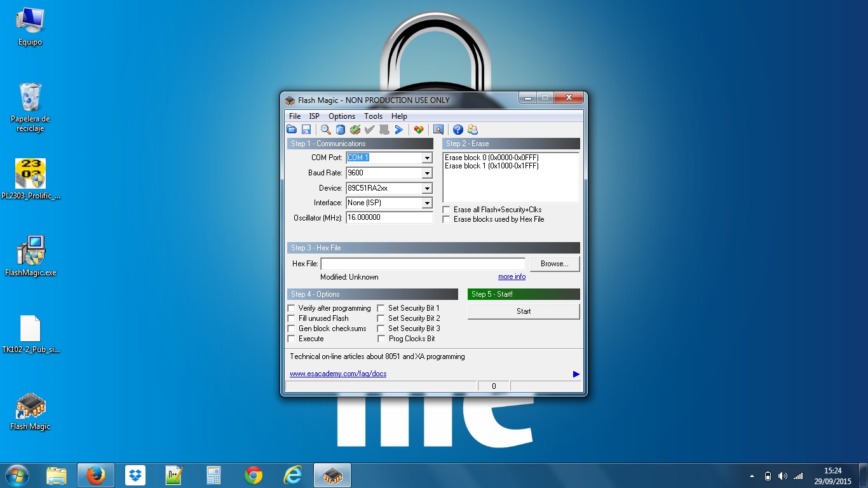Expand the Interface dropdown
This screenshot has width=868, height=488.
427,203
